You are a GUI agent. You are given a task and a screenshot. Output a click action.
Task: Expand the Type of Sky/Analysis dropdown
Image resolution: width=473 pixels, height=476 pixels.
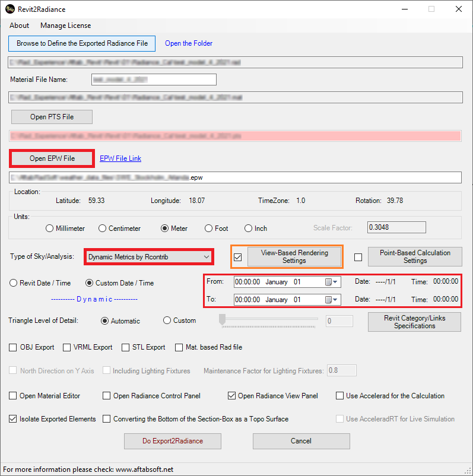(x=149, y=257)
